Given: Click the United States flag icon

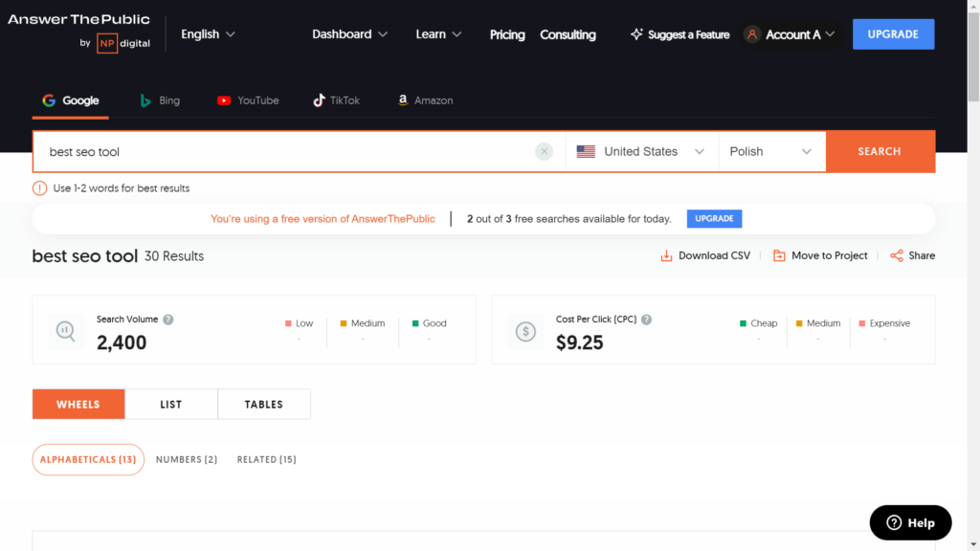Looking at the screenshot, I should (586, 151).
